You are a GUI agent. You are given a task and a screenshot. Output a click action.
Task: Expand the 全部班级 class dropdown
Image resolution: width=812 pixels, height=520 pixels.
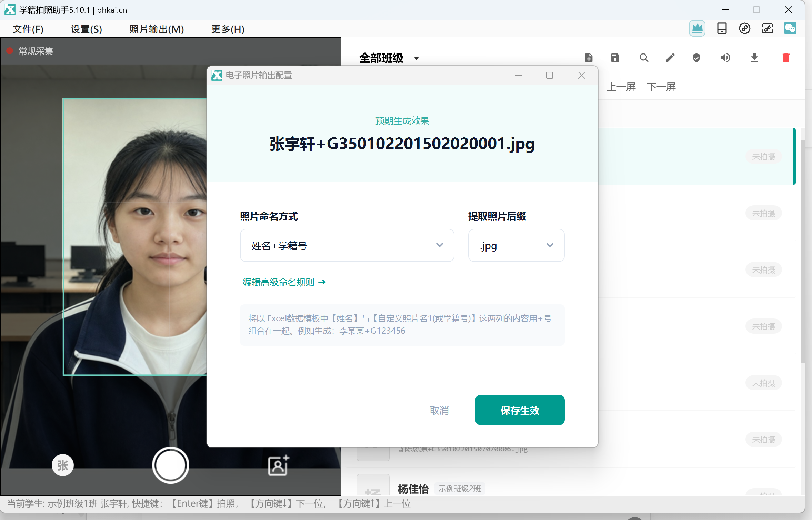[389, 58]
